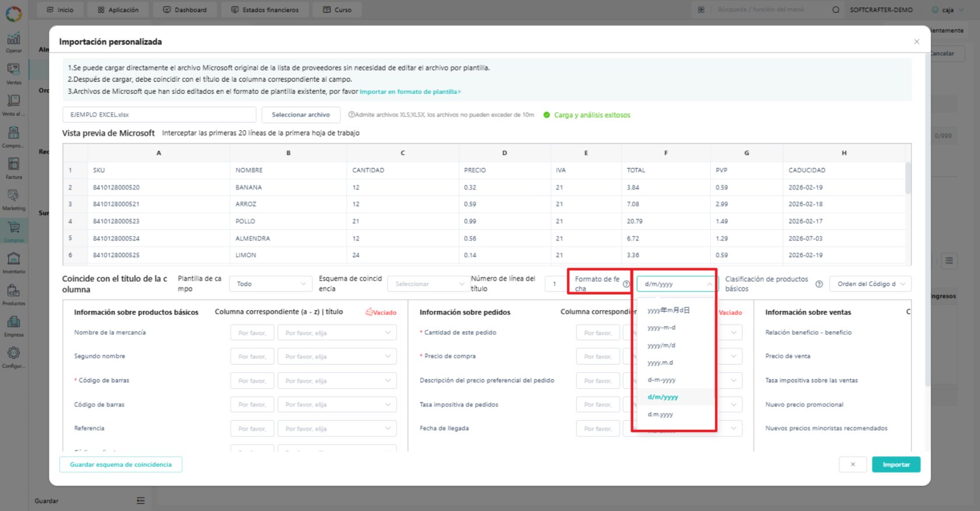Click the help icon beside Formato de fecha

(626, 284)
